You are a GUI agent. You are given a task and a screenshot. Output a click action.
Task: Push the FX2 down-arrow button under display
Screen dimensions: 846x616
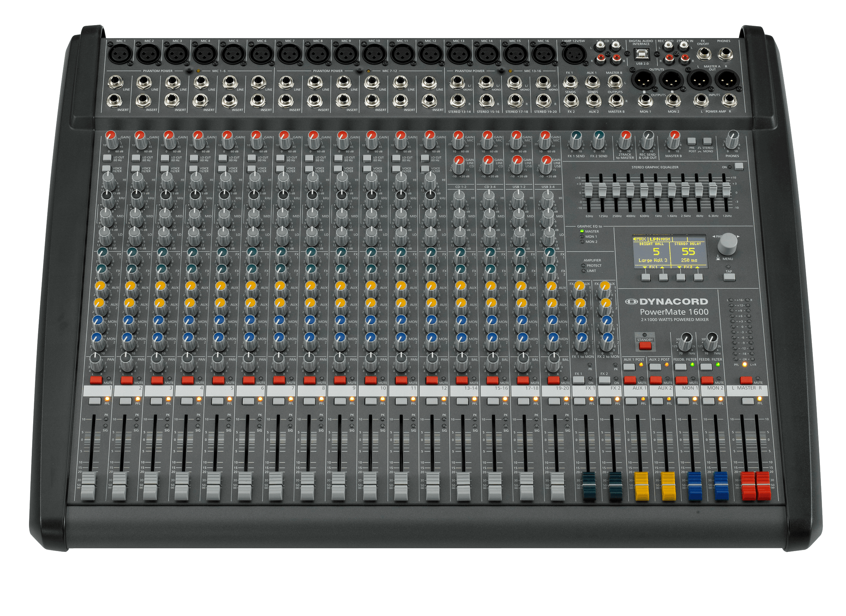681,277
